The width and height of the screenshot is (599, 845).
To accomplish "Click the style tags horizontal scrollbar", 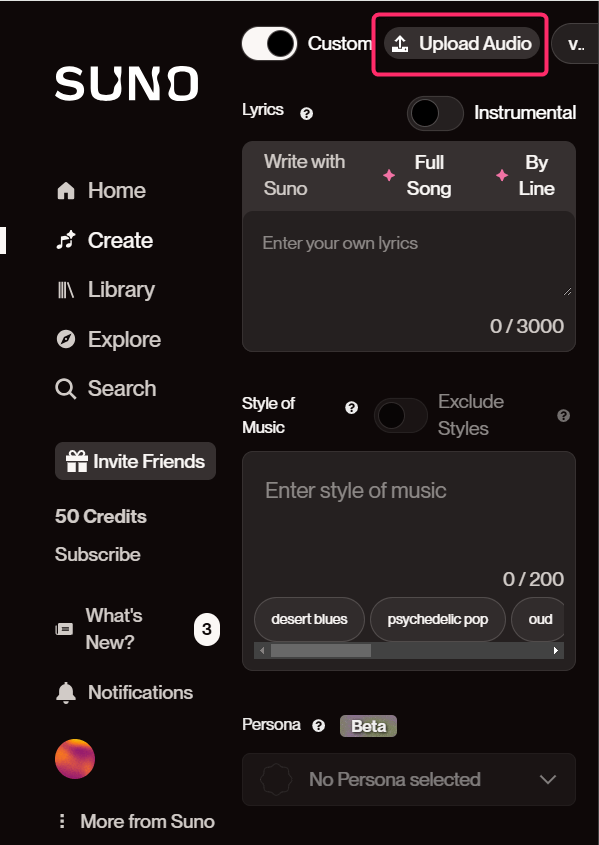I will [x=409, y=650].
